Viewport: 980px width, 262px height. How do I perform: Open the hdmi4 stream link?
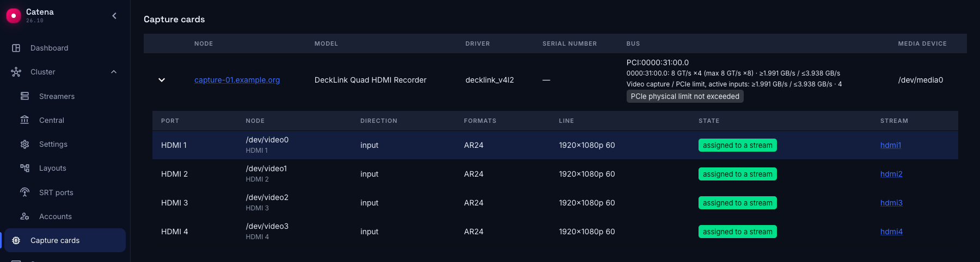pos(891,232)
